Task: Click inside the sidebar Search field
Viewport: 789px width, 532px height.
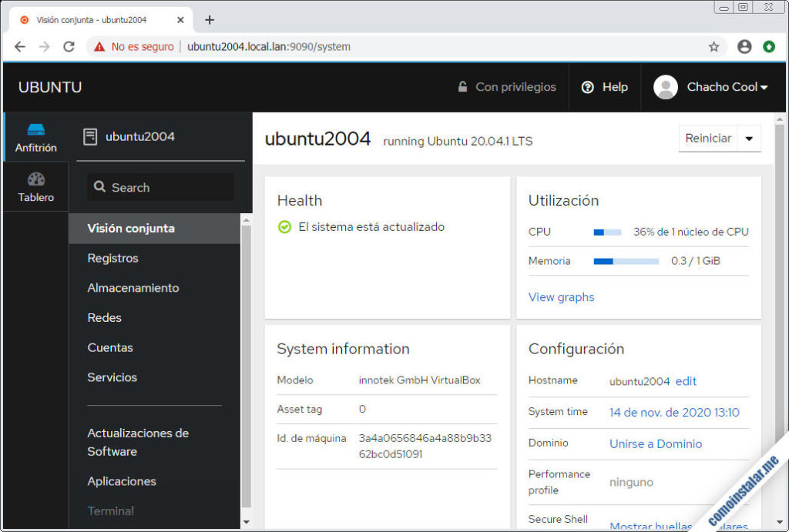Action: pos(162,187)
